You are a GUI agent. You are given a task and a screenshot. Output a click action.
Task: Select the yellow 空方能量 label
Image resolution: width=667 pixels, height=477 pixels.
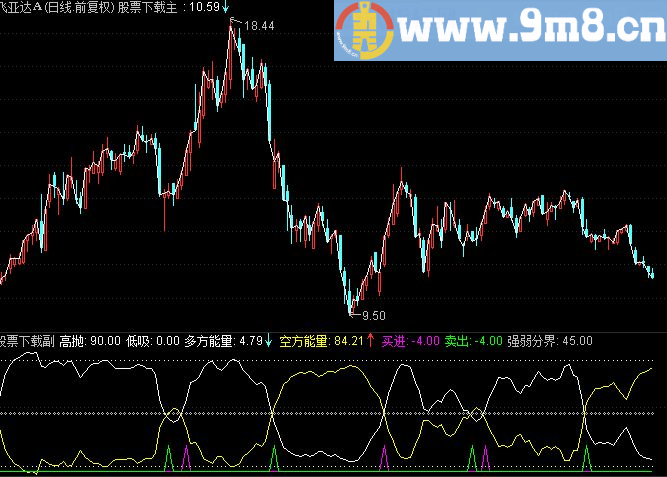click(304, 341)
